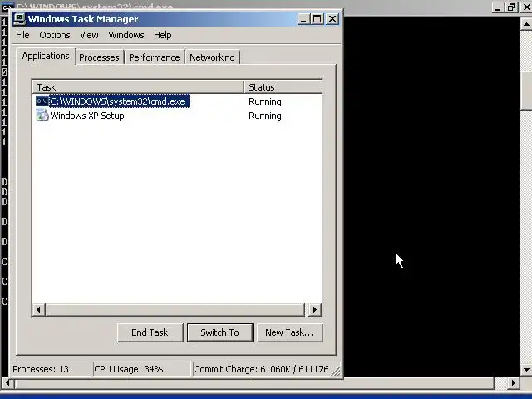
Task: Switch to the Processes tab
Action: click(x=99, y=57)
